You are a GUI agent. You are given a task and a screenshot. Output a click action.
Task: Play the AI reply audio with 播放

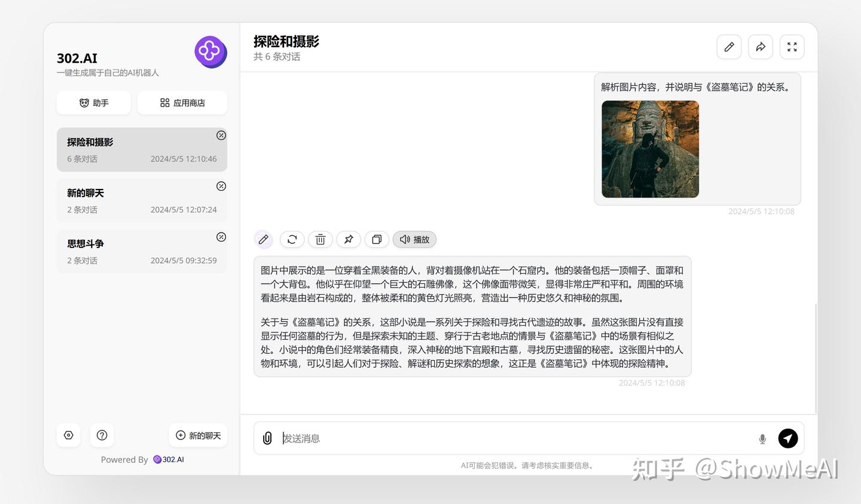(x=414, y=239)
